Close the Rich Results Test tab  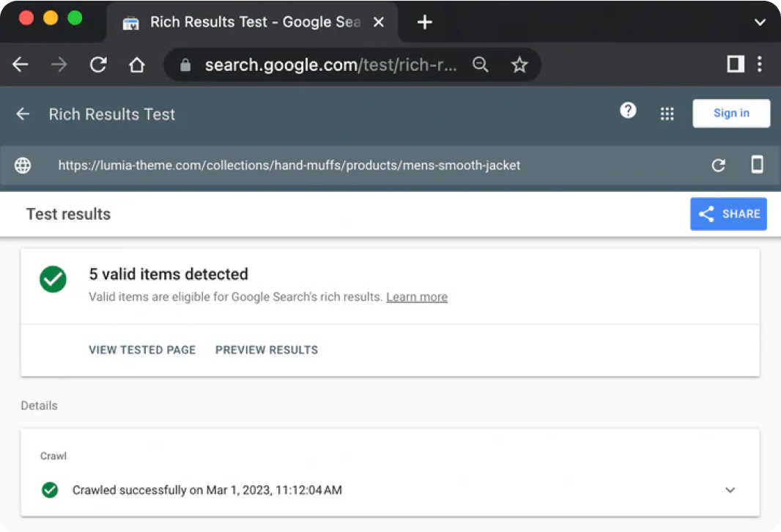pos(379,22)
